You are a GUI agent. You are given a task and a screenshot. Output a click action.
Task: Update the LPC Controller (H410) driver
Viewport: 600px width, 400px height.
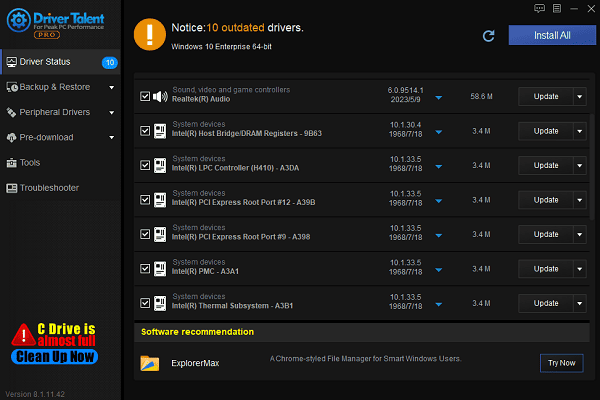pos(546,165)
